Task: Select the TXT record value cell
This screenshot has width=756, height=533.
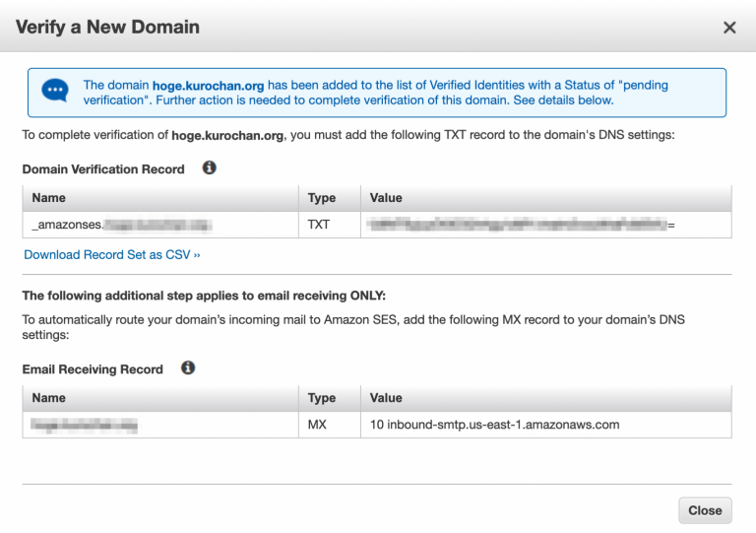Action: tap(522, 225)
